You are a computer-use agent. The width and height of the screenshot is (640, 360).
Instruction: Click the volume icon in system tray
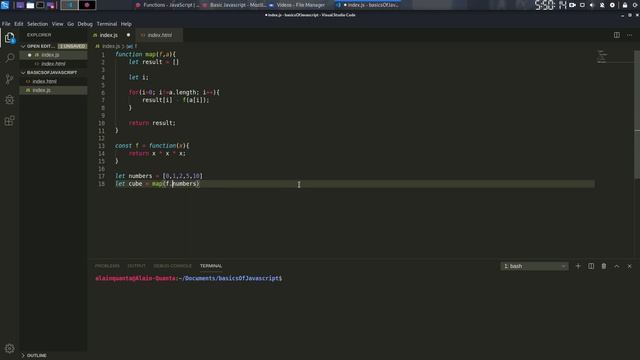click(592, 5)
